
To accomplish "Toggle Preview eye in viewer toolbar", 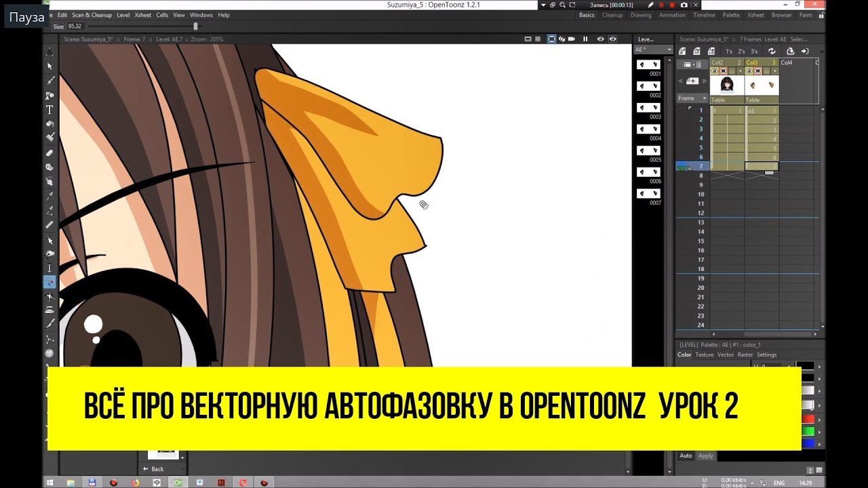I will click(601, 39).
